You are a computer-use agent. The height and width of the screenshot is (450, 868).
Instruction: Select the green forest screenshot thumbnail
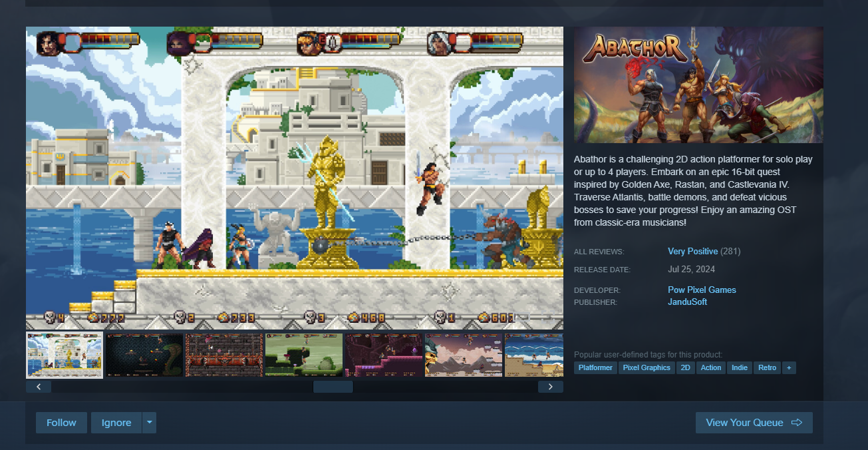(304, 355)
